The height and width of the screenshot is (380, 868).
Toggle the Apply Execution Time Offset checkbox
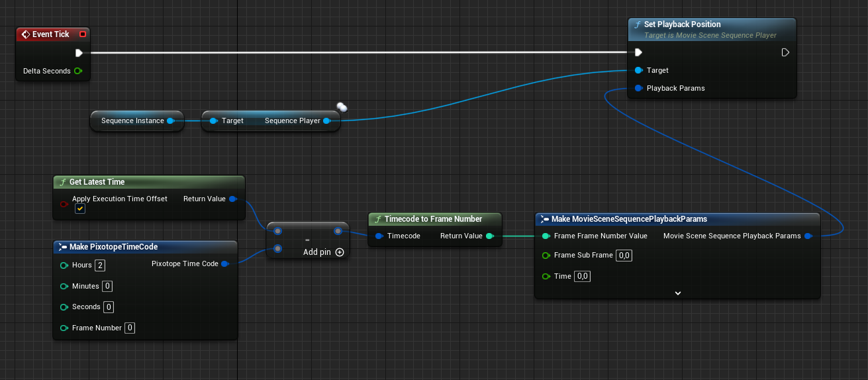(x=79, y=209)
